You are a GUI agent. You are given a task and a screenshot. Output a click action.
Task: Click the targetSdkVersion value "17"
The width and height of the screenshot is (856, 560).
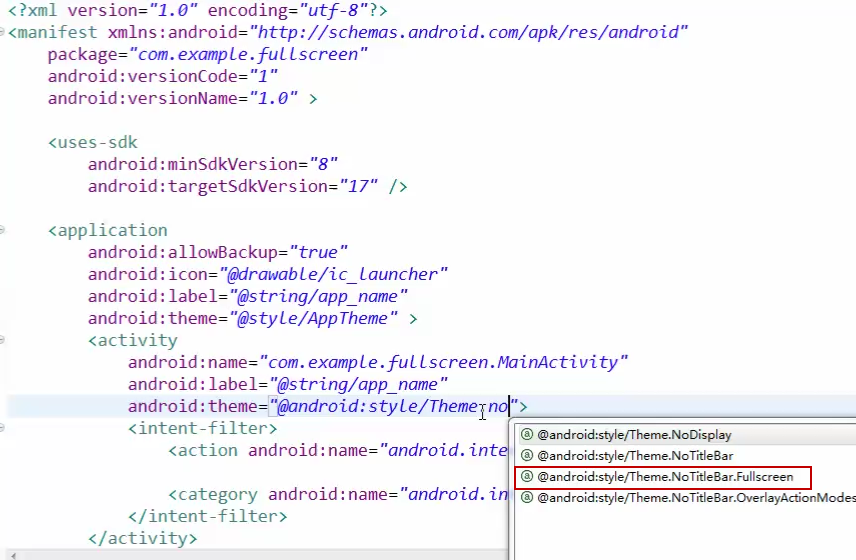point(358,187)
